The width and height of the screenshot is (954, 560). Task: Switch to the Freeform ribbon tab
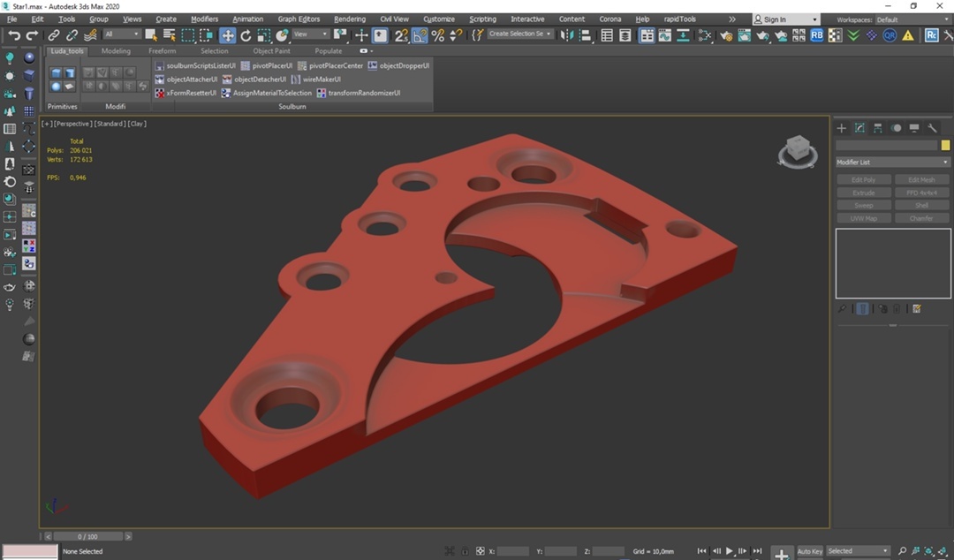[162, 51]
